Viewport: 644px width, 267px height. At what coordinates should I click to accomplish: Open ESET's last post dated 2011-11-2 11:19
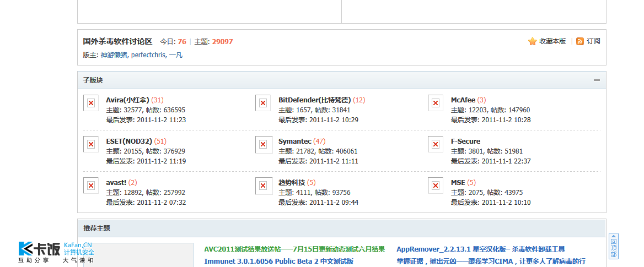point(162,161)
